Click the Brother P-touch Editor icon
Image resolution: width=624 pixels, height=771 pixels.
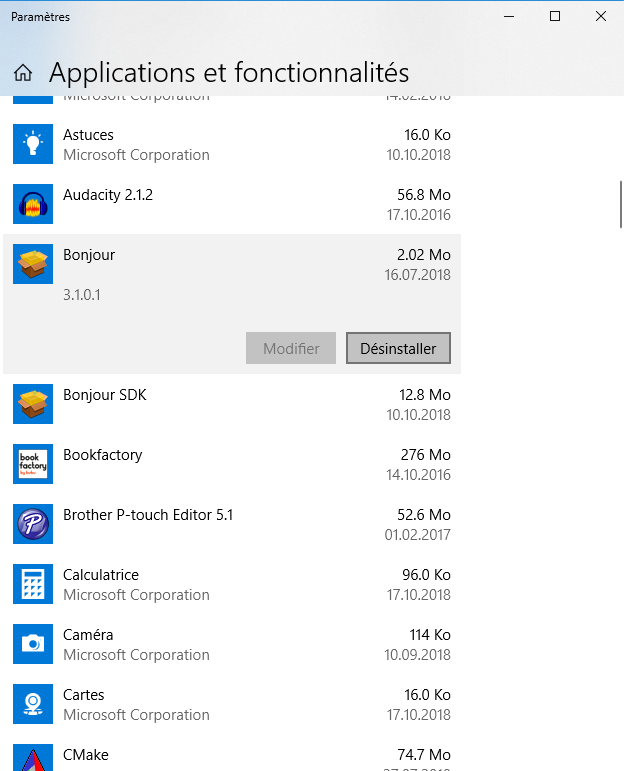point(33,524)
